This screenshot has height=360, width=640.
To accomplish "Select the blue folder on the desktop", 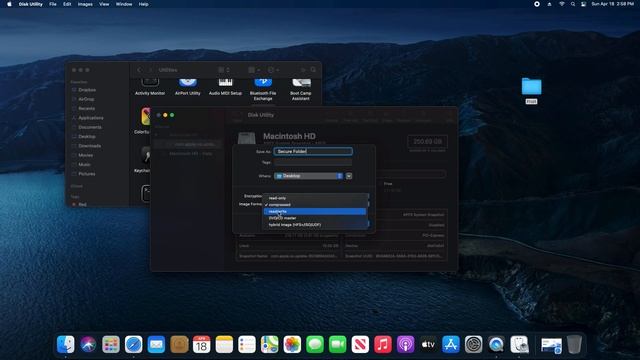I will click(x=531, y=87).
